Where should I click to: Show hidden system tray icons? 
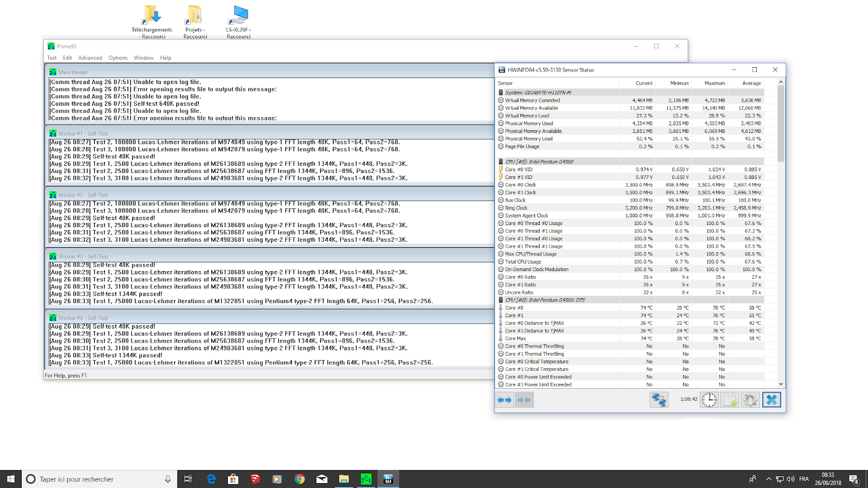tap(768, 479)
